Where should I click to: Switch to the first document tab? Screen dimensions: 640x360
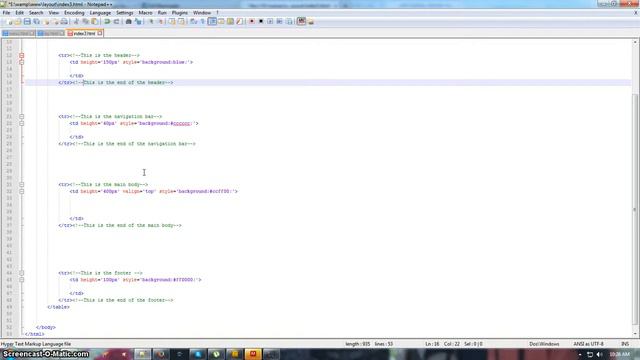(18, 33)
